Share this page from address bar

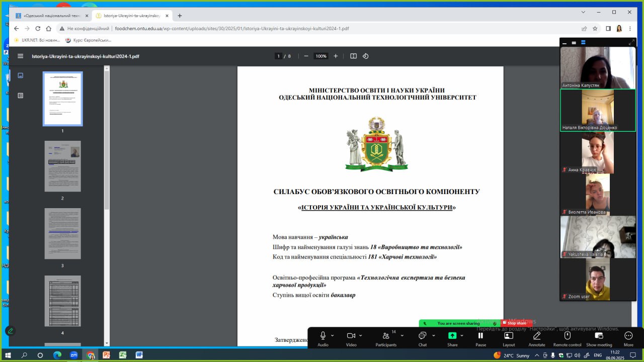[584, 29]
